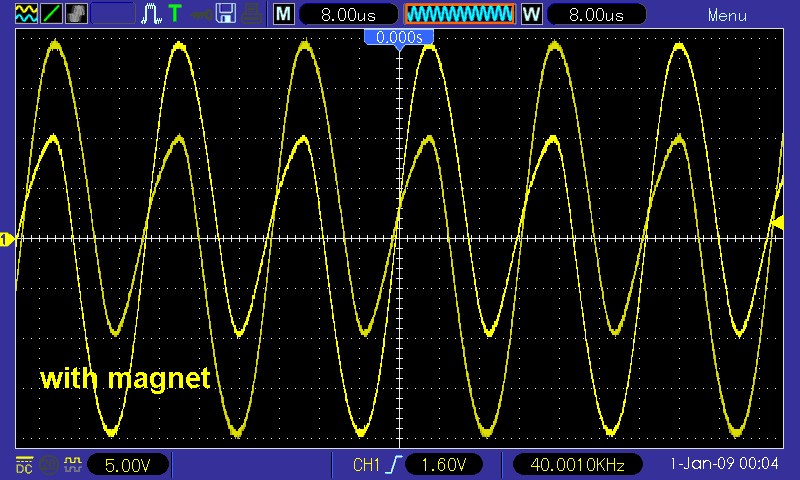This screenshot has width=800, height=480.
Task: Click the 'with magnet' annotation text
Action: [125, 378]
